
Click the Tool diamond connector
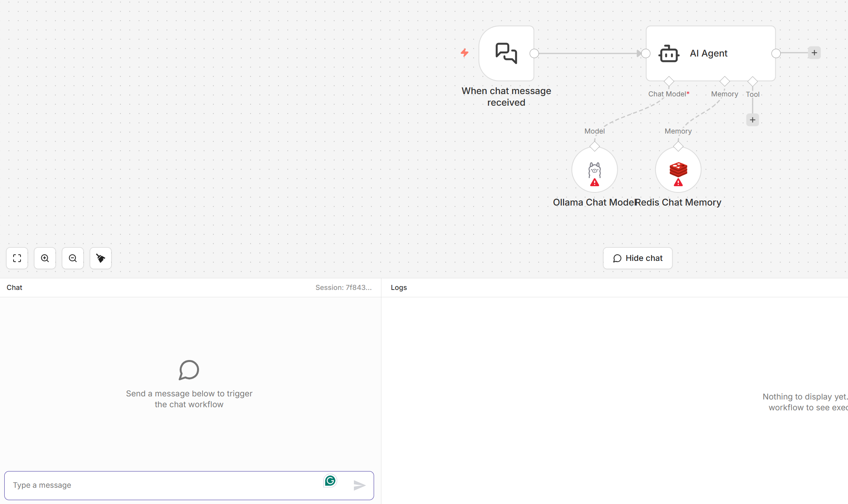click(752, 81)
